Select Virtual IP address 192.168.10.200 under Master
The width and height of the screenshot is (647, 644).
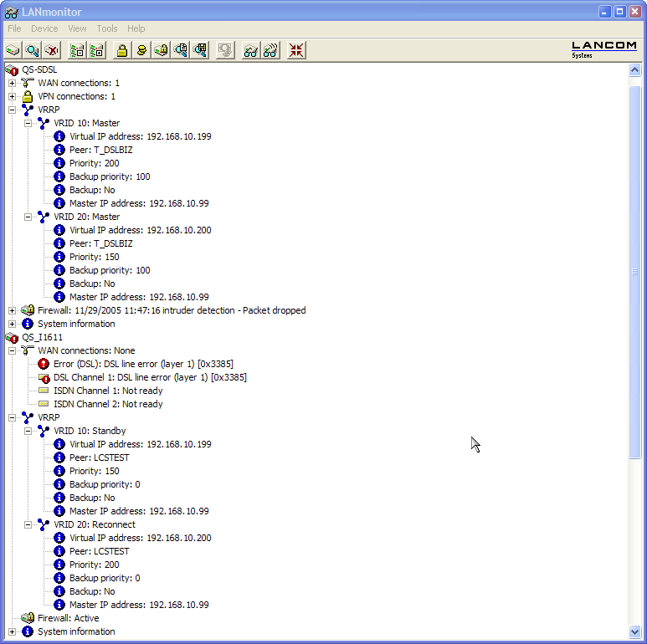tap(140, 230)
